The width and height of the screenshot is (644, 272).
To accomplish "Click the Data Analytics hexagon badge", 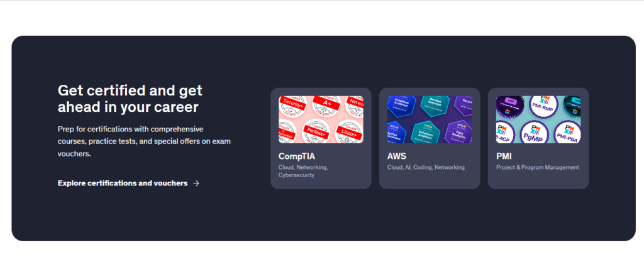I will pos(458,132).
